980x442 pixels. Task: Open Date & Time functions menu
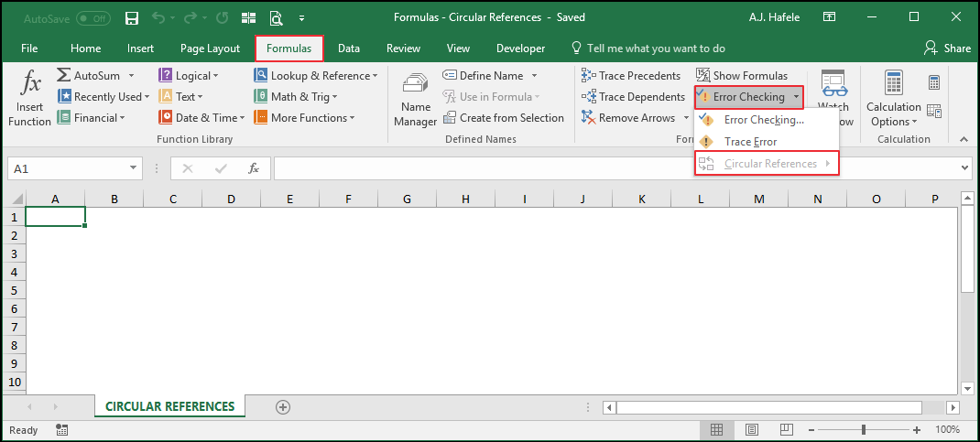tap(201, 117)
